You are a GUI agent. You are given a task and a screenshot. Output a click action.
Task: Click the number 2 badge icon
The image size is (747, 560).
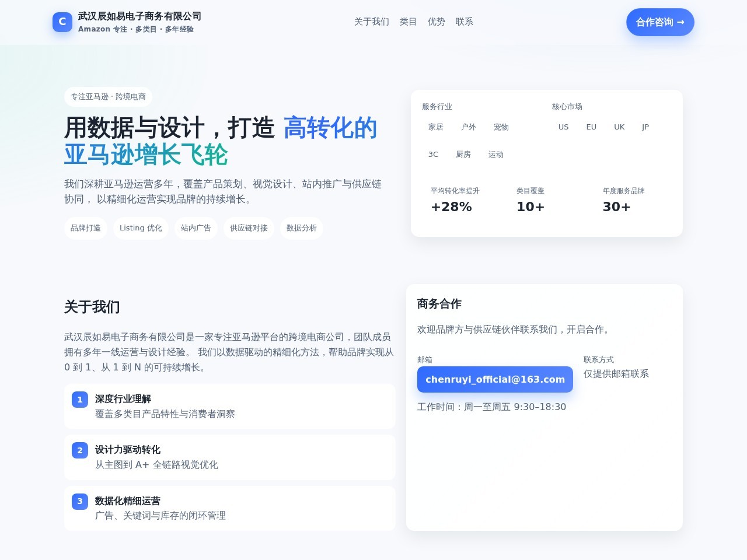click(80, 450)
